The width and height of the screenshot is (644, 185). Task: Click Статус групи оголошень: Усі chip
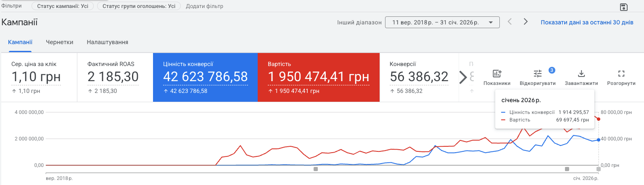click(x=139, y=6)
